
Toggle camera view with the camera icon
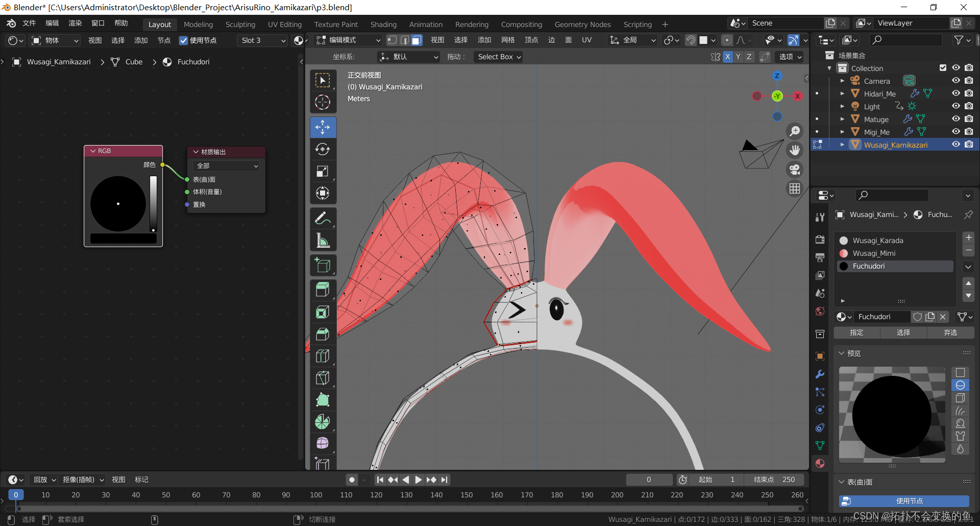click(795, 170)
